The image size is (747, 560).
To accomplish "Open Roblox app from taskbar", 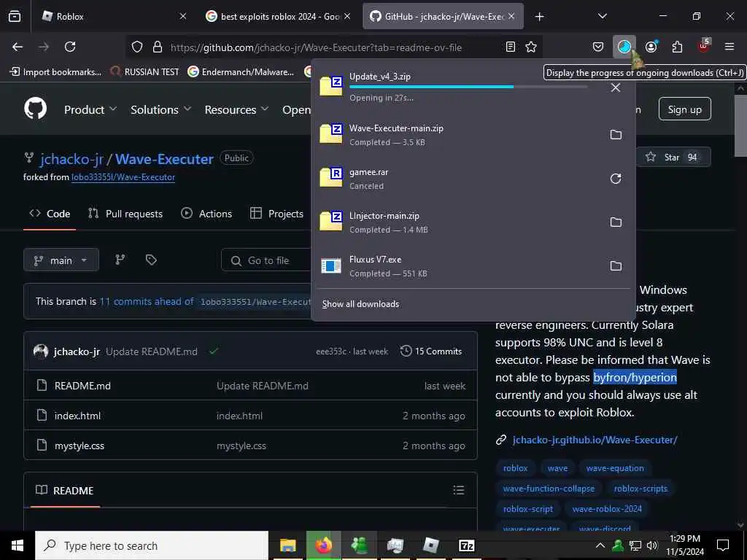I will [x=430, y=545].
